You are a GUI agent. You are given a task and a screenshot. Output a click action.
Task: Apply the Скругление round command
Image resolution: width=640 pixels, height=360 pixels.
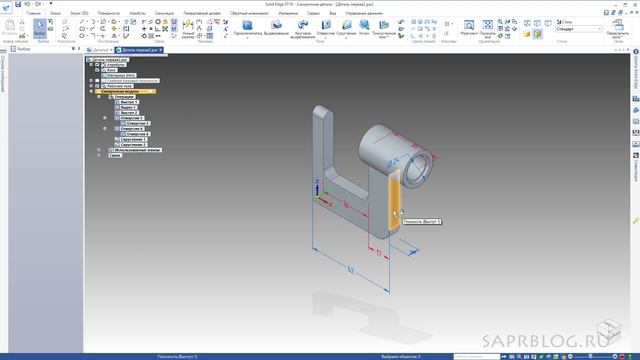(x=346, y=28)
